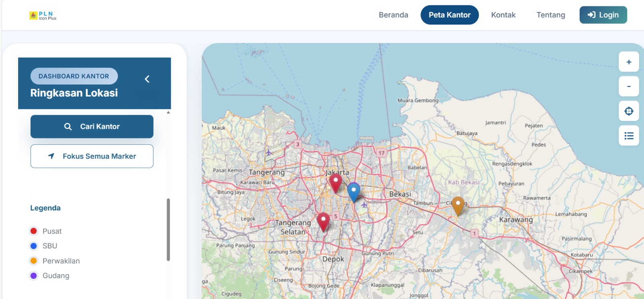Image resolution: width=644 pixels, height=299 pixels.
Task: Click the red Pusat legend swatch
Action: click(34, 231)
